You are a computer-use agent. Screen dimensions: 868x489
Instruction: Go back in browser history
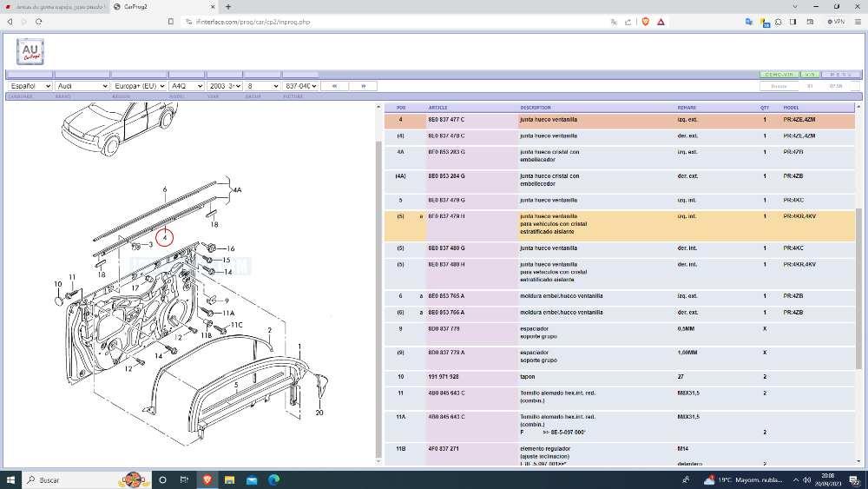[10, 22]
